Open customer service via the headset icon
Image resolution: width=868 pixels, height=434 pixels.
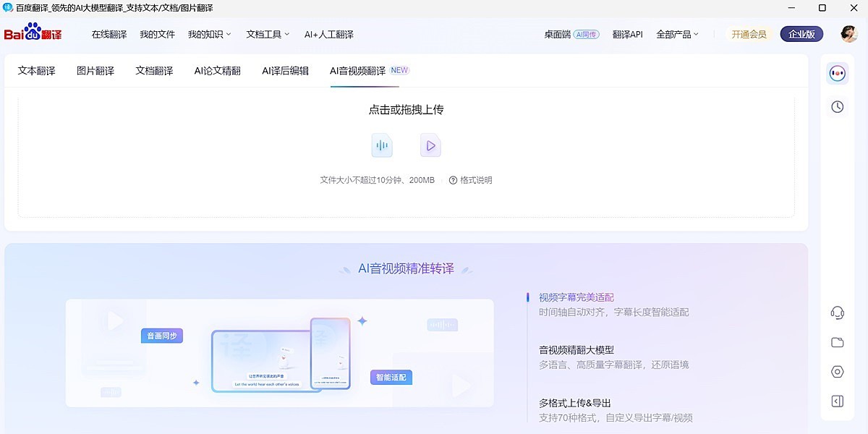tap(837, 312)
